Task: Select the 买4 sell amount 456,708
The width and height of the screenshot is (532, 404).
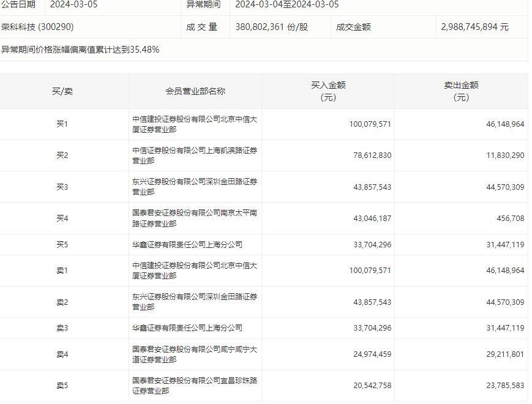Action: point(511,219)
